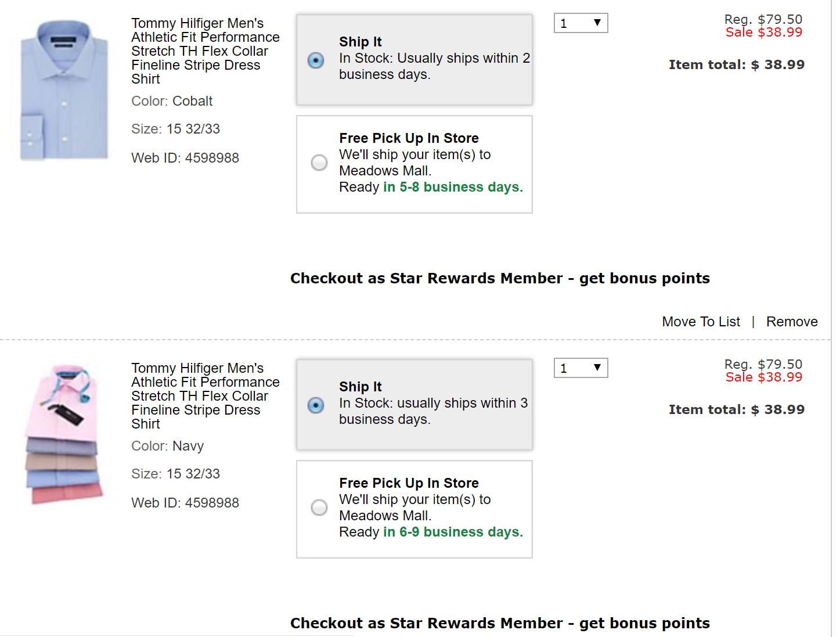Open quantity dropdown for the Navy shirt
Image resolution: width=840 pixels, height=637 pixels.
581,368
